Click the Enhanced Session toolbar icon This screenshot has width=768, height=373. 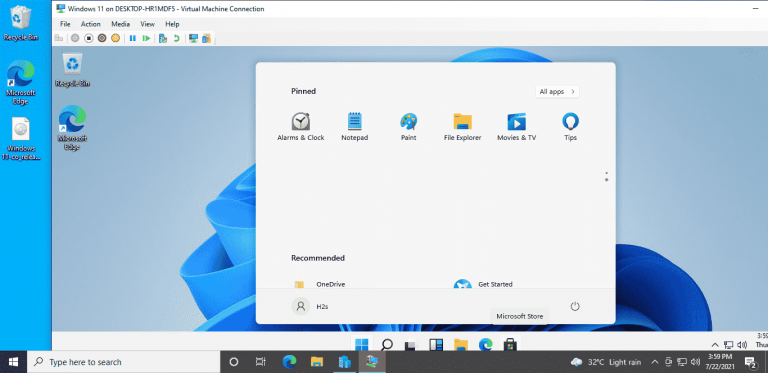point(193,38)
